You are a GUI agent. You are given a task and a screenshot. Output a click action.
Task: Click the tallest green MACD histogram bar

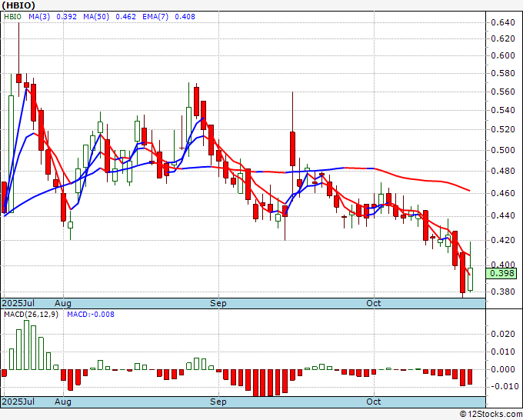[x=27, y=345]
